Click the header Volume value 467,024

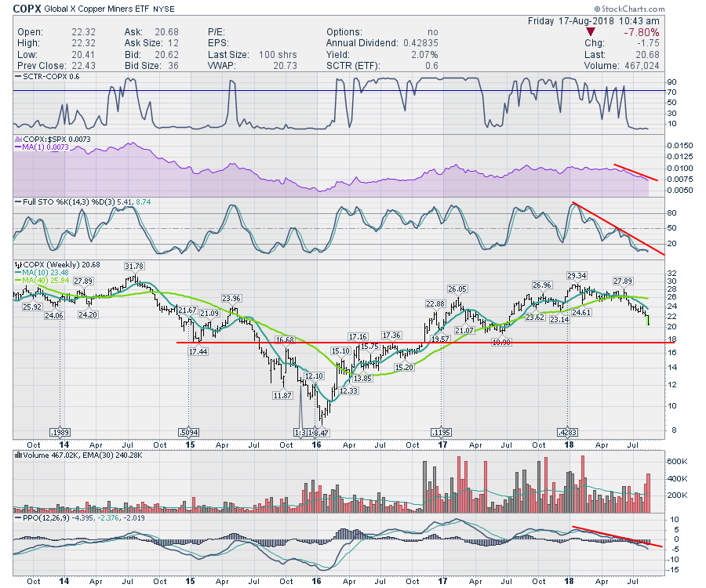point(642,66)
